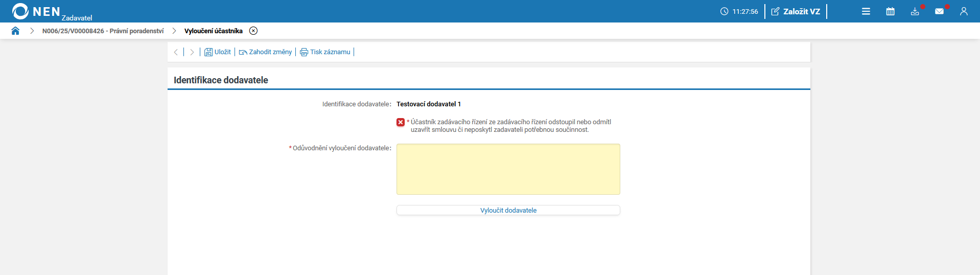Viewport: 980px width, 275px height.
Task: Open the user profile icon
Action: pyautogui.click(x=964, y=11)
